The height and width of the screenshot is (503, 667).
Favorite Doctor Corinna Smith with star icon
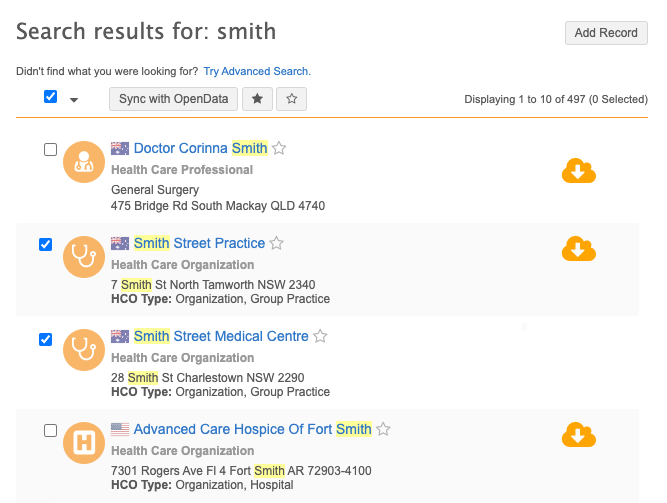coord(280,149)
